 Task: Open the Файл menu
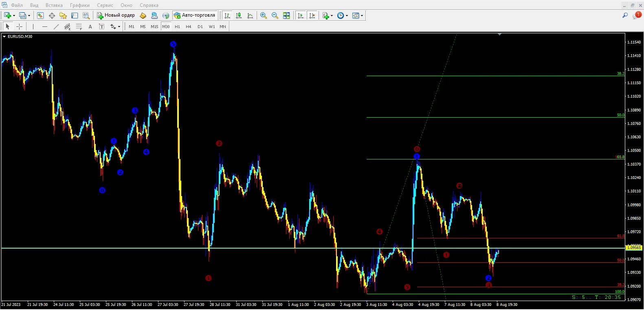pos(17,5)
